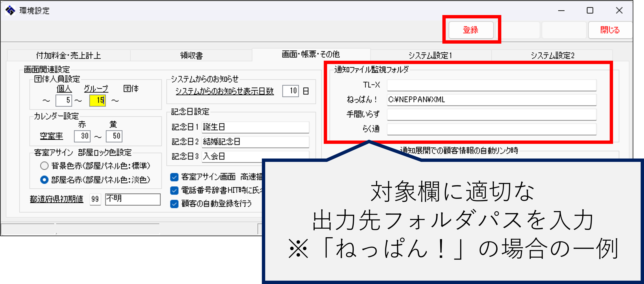644x284 pixels.
Task: Click the 環境設定 app icon in title bar
Action: pyautogui.click(x=10, y=11)
